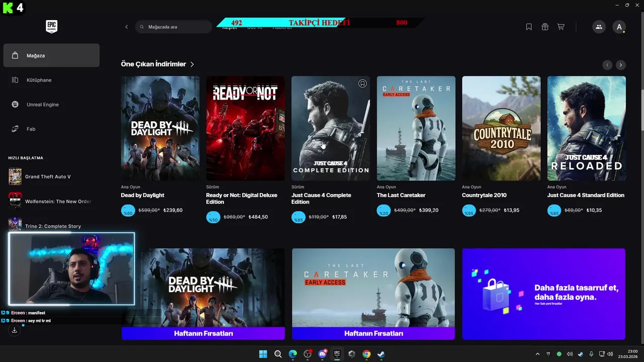Click Just Cause 4 Complete Edition title
Viewport: 644px width, 362px height.
click(x=321, y=198)
